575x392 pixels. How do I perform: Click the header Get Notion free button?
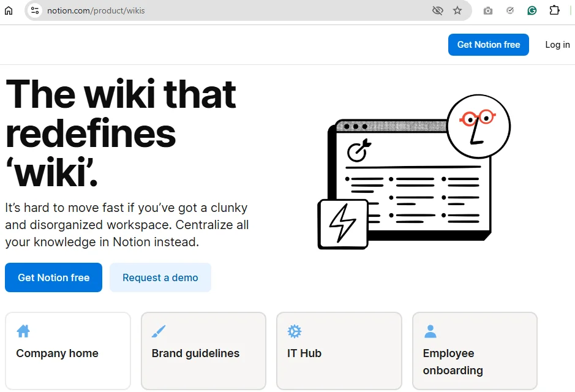tap(489, 45)
